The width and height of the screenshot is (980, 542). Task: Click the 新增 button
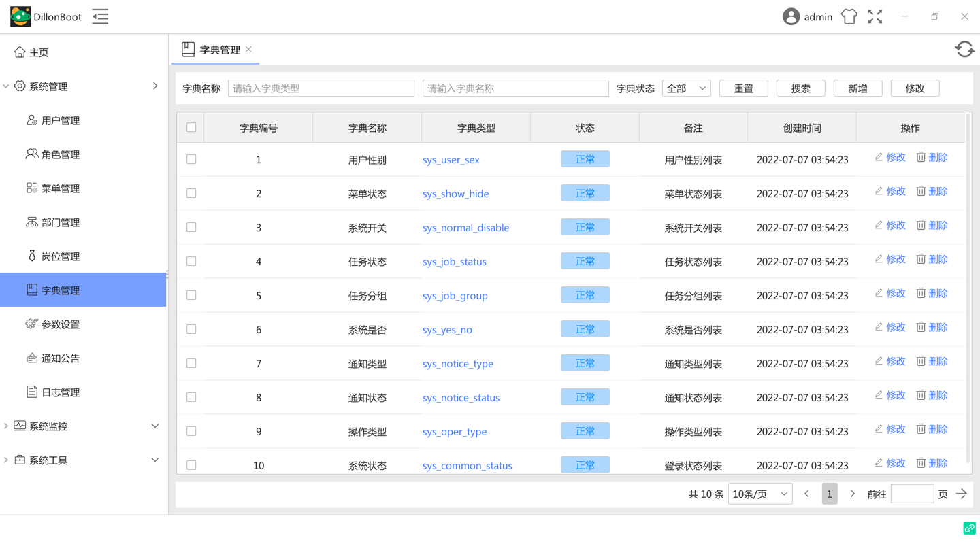tap(858, 88)
